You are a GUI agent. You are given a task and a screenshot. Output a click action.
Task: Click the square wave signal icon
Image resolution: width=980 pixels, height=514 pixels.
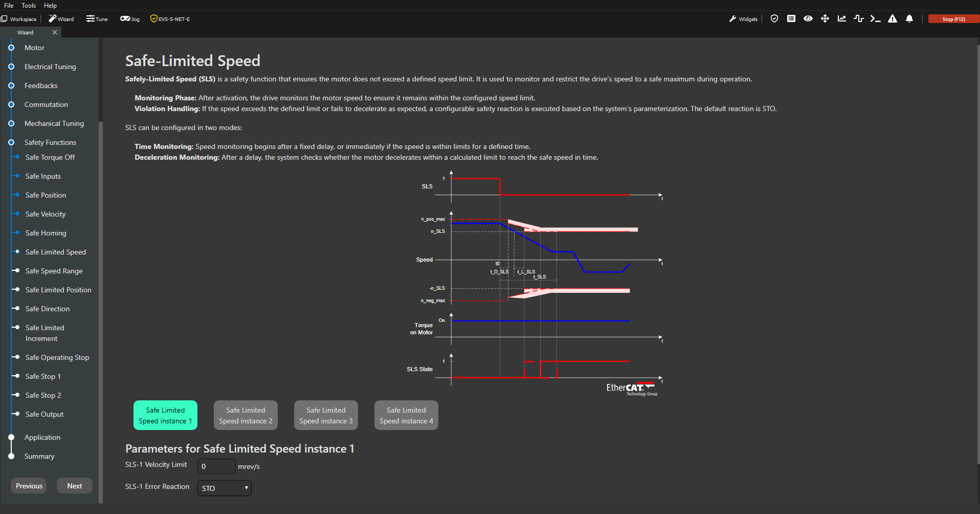click(858, 19)
